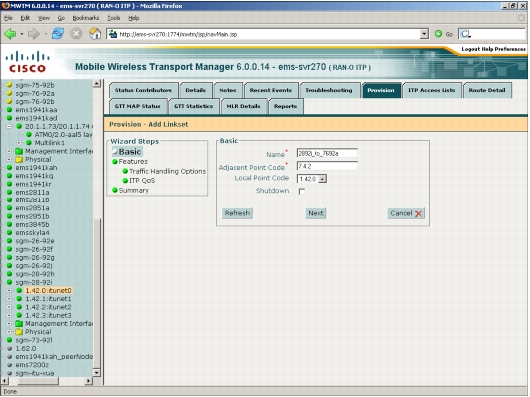Open the Route Detail tab

coord(487,90)
